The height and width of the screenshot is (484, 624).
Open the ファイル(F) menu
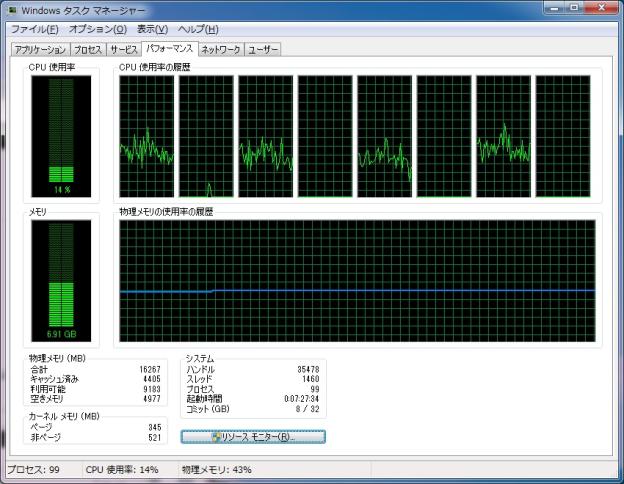click(35, 29)
